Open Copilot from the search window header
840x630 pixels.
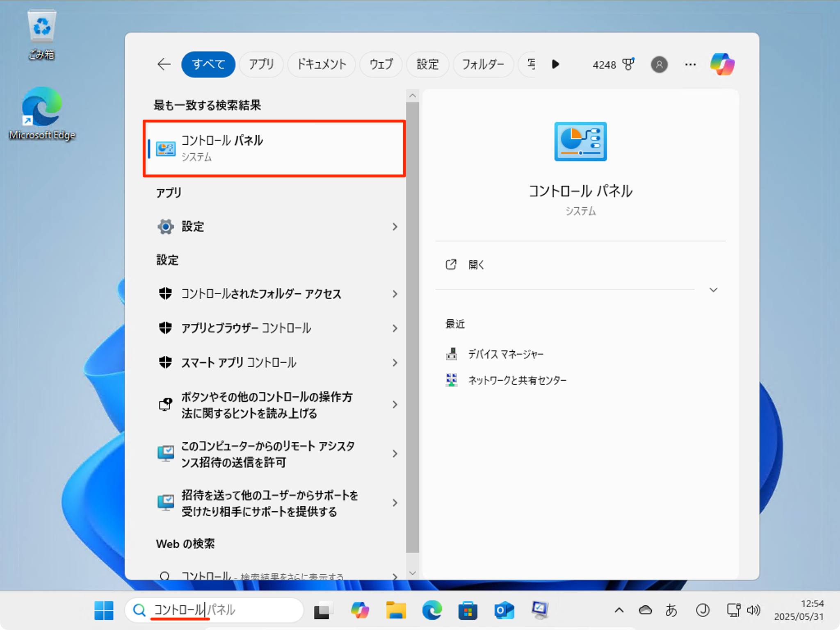pos(722,64)
